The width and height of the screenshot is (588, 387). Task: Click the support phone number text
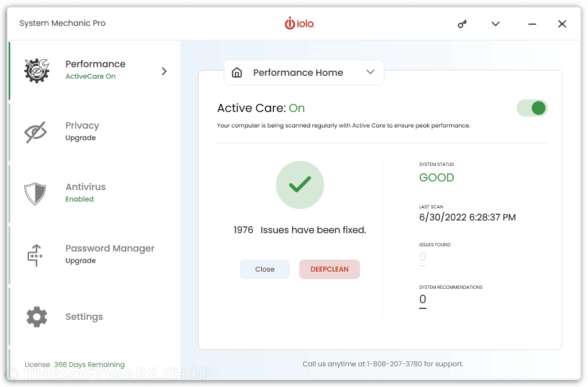[x=394, y=364]
